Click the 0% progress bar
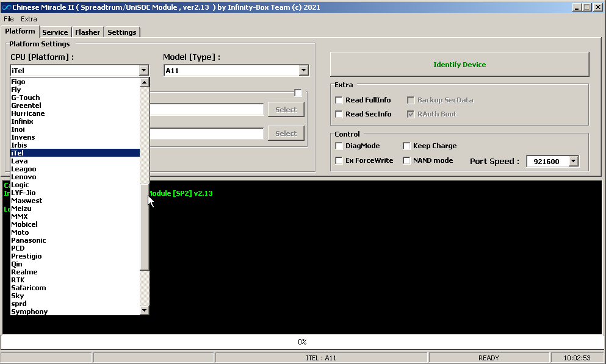The image size is (606, 364). (x=302, y=341)
